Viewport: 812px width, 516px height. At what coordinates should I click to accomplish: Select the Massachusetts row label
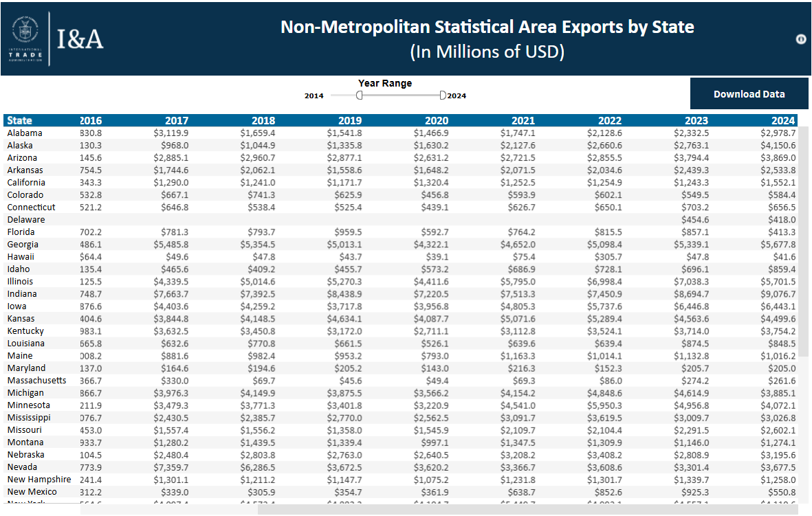37,381
